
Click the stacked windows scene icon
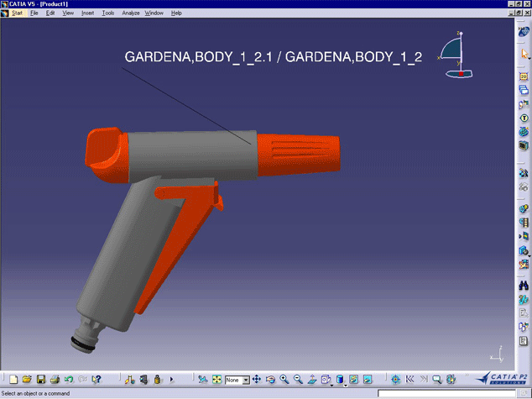524,90
